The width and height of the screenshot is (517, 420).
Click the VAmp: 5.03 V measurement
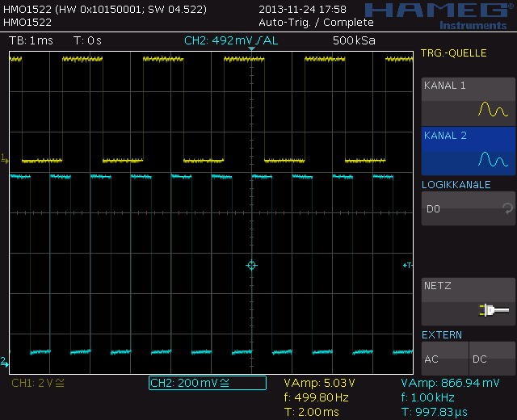click(x=319, y=383)
